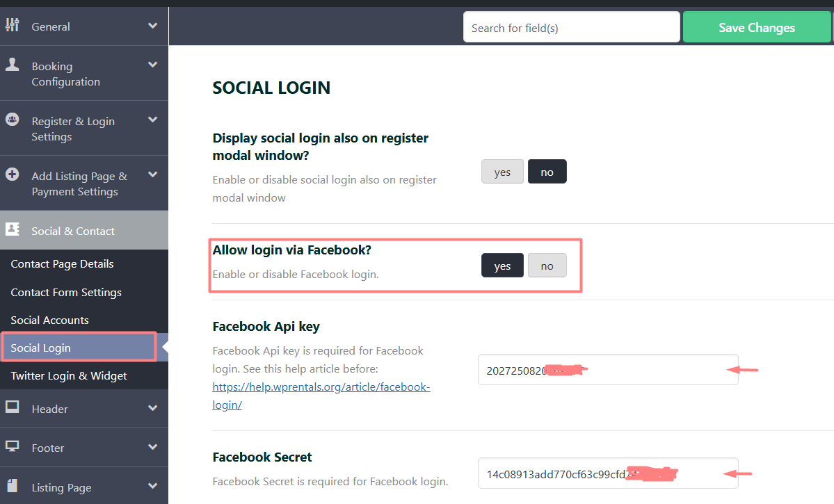Open the Listing Page settings menu

tap(84, 487)
